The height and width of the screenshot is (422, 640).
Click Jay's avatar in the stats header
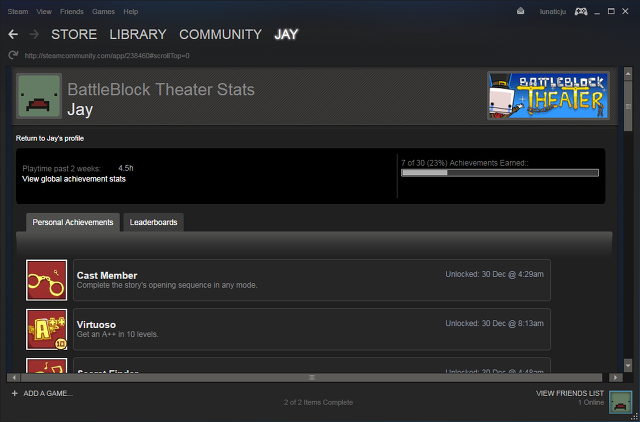(x=39, y=96)
